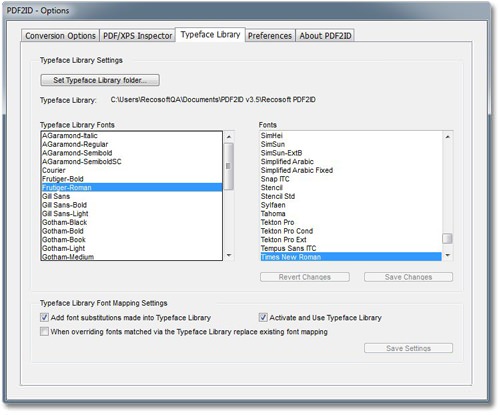
Task: Select Gill Sans-Bold font entry
Action: click(132, 205)
